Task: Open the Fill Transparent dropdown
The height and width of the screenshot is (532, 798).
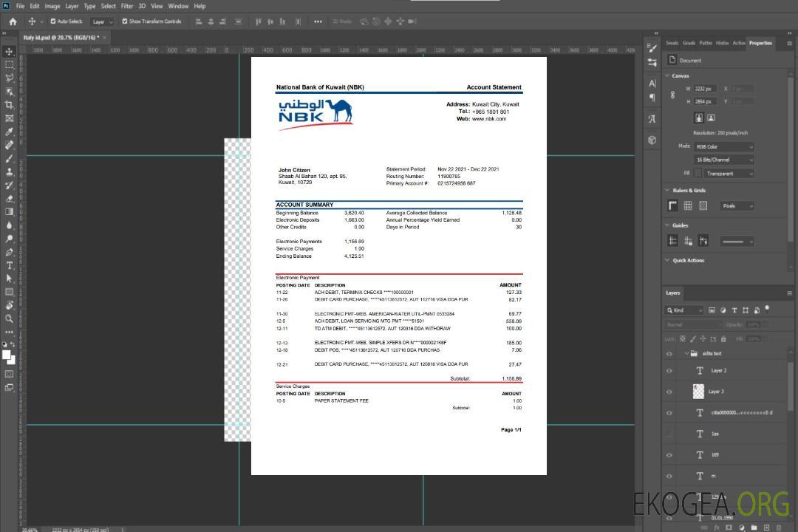Action: click(x=729, y=174)
